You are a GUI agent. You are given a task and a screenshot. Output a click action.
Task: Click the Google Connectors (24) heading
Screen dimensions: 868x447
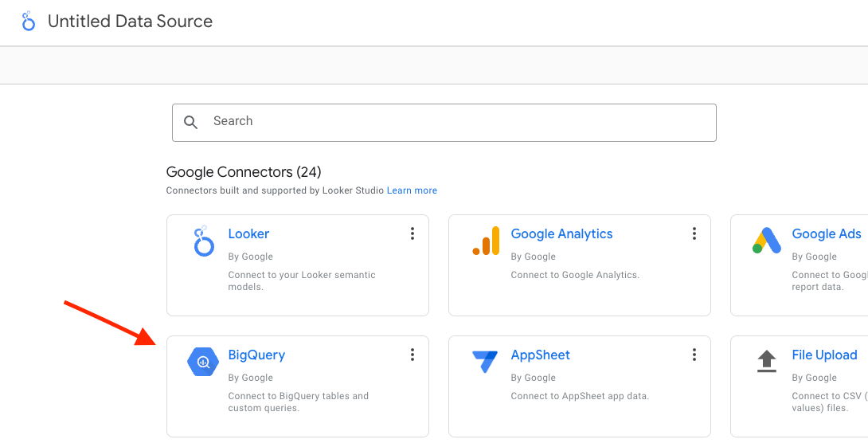coord(244,172)
